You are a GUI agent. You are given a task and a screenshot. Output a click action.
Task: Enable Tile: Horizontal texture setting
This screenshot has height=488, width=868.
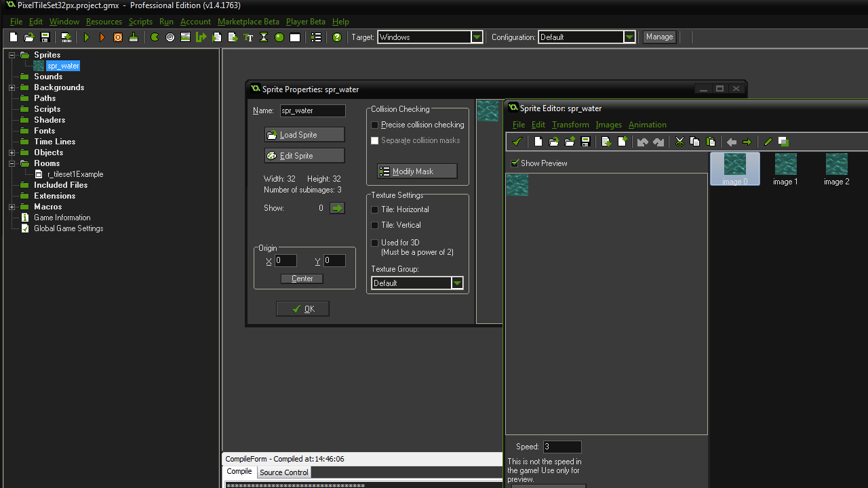tap(374, 209)
